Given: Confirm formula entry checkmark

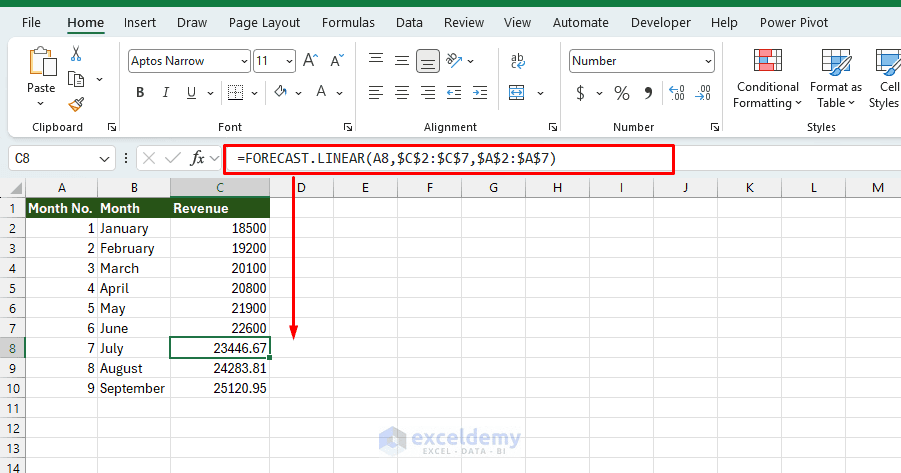Looking at the screenshot, I should tap(172, 158).
